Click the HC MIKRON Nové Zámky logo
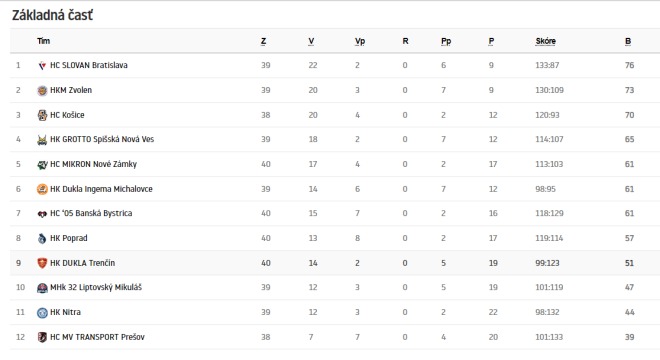Screen dimensions: 660x360 coord(42,164)
